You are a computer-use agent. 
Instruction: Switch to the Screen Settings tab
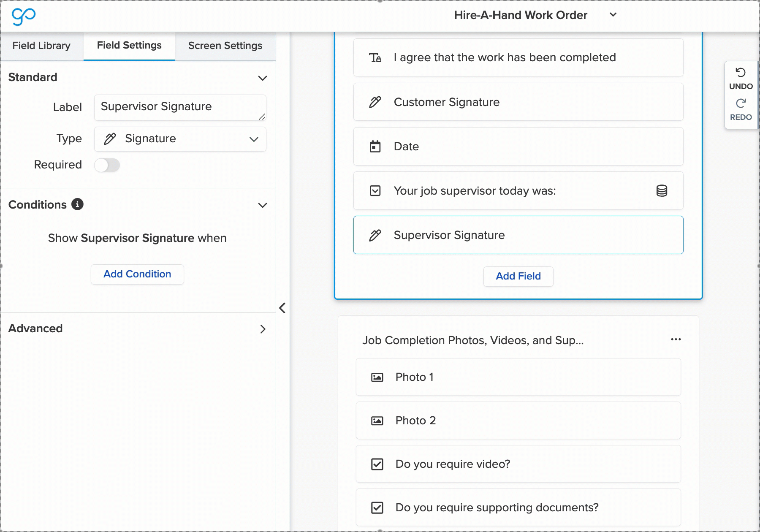(x=225, y=46)
